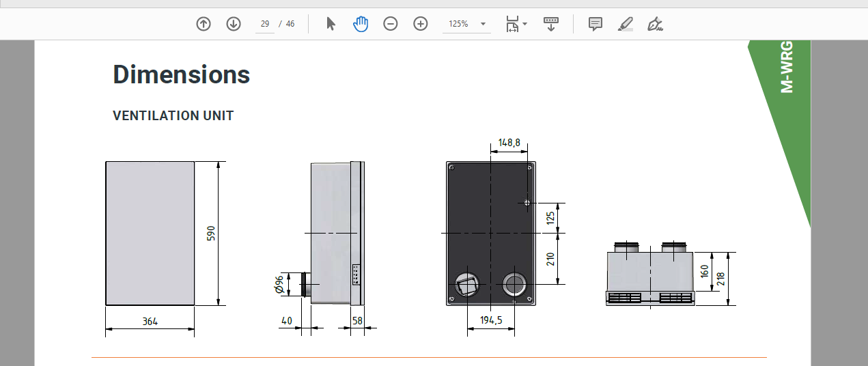Zoom in with the plus button
Screen dimensions: 868x366
(x=421, y=24)
